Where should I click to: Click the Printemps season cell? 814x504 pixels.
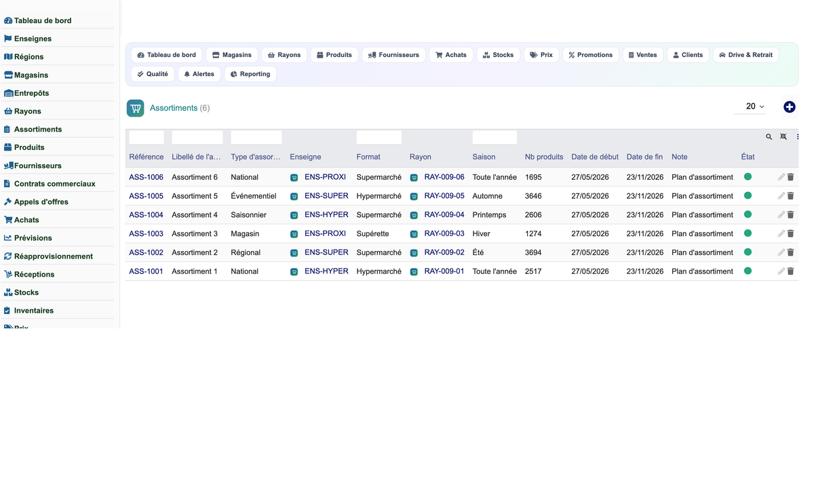coord(490,215)
